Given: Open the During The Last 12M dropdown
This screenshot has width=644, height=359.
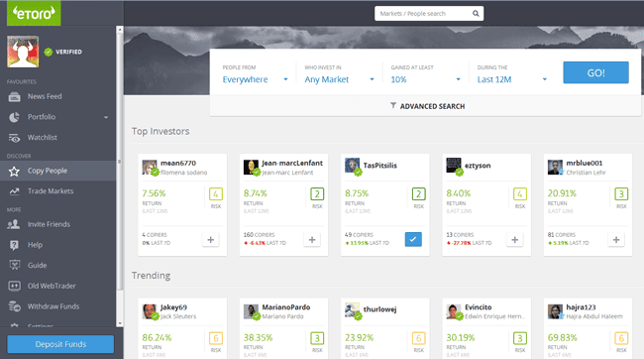Looking at the screenshot, I should (512, 79).
